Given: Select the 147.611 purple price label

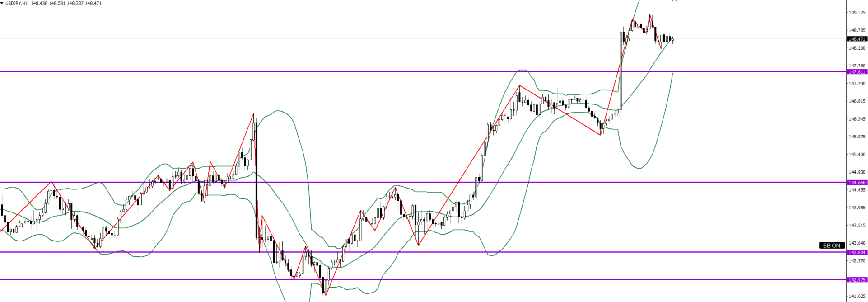Looking at the screenshot, I should 857,72.
